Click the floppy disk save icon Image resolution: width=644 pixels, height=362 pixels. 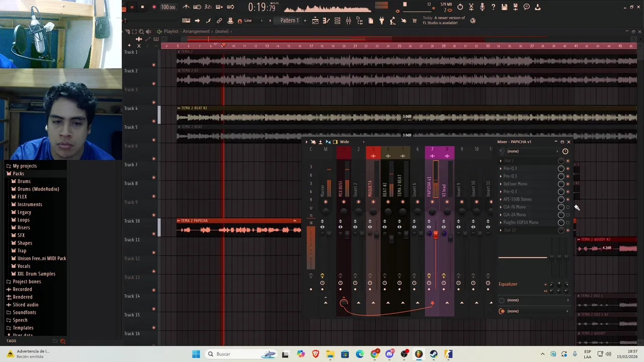(505, 7)
